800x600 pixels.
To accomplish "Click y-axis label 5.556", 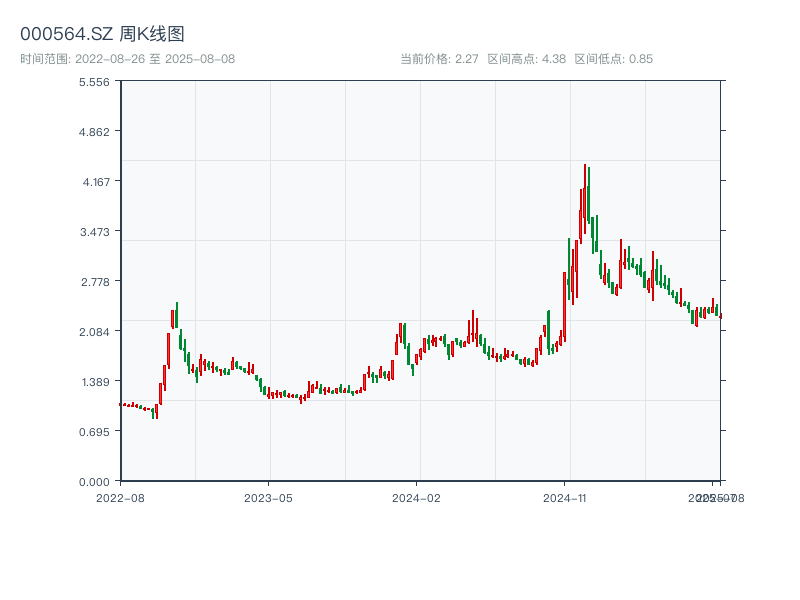I will [94, 82].
